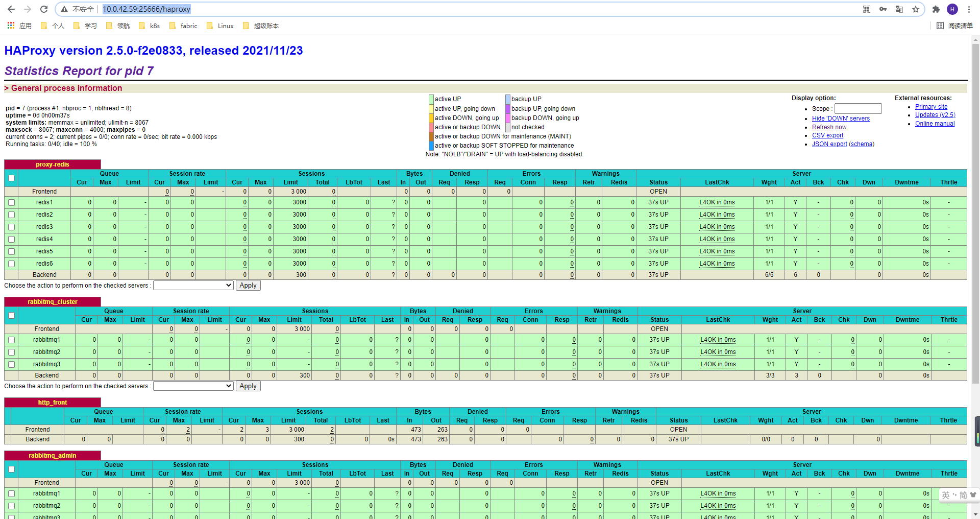Check rabbitmq1 checkbox in rabbitmq_cluster
This screenshot has width=980, height=519.
11,340
